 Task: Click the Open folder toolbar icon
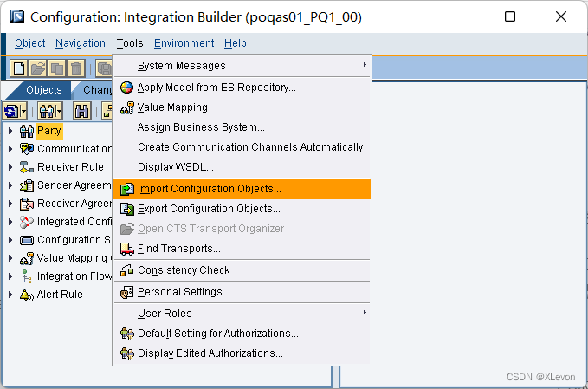tap(38, 68)
